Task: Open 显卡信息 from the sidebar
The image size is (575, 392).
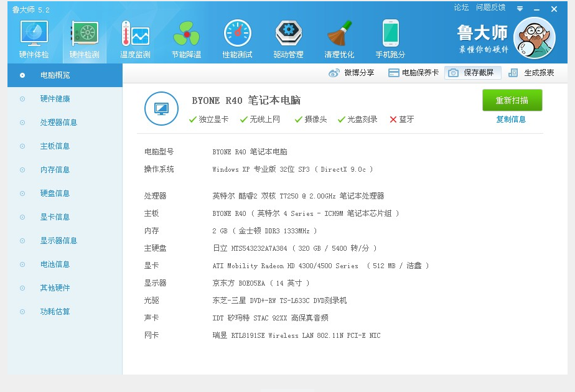Action: click(x=55, y=217)
